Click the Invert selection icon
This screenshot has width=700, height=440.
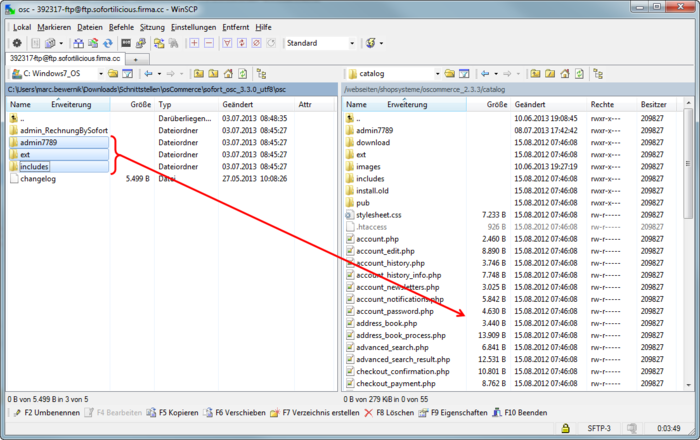click(x=242, y=43)
